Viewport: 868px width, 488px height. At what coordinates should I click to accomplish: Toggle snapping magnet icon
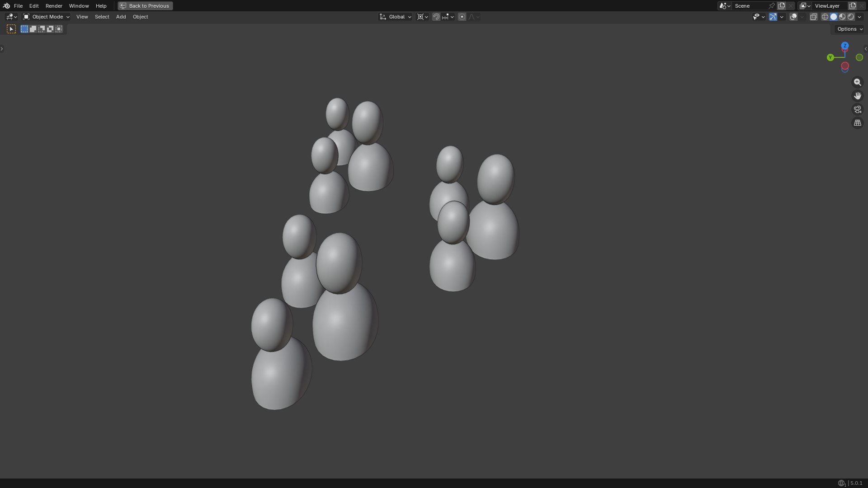click(436, 17)
